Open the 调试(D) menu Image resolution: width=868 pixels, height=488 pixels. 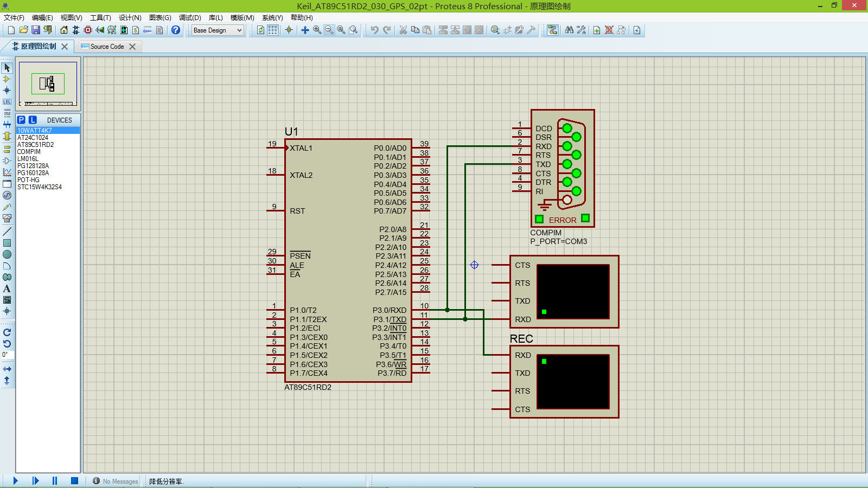[x=189, y=17]
